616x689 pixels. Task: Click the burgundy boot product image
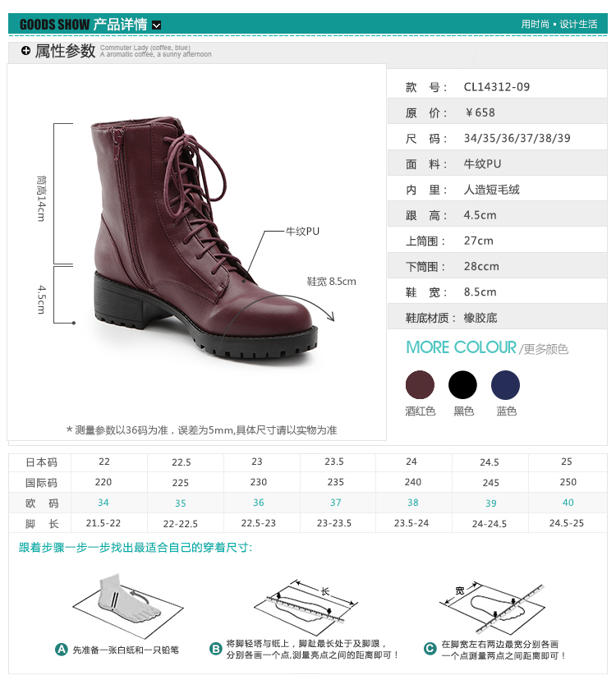pyautogui.click(x=205, y=237)
